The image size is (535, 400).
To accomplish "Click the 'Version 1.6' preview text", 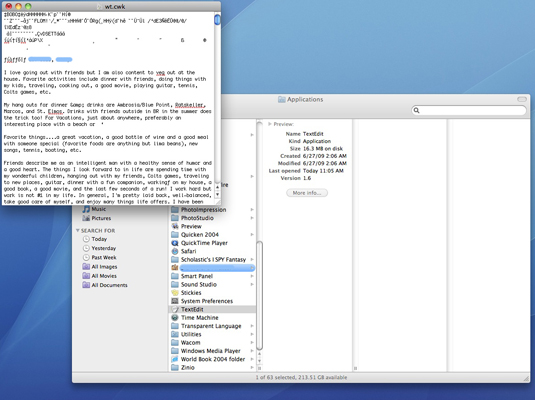I will [296, 178].
